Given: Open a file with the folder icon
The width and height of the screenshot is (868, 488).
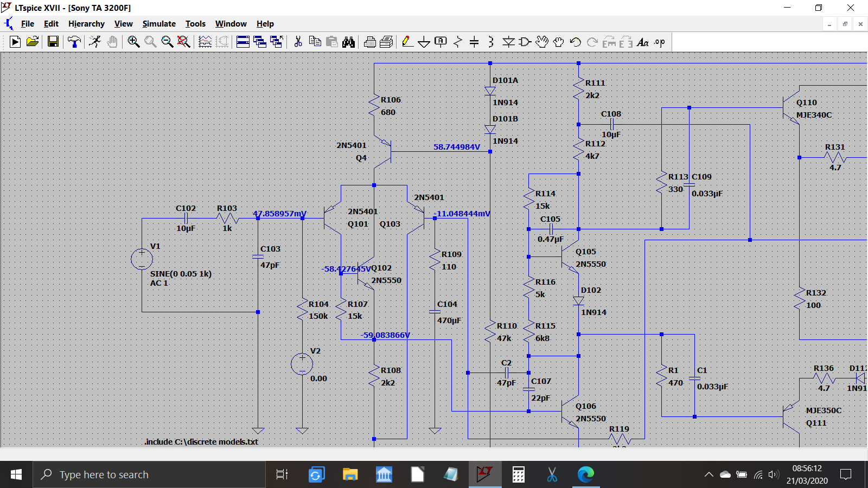Looking at the screenshot, I should pos(33,42).
